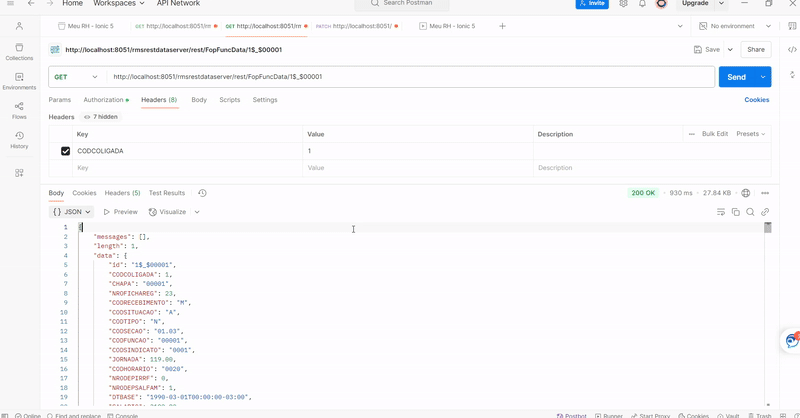Open API Network in top bar
Image resolution: width=800 pixels, height=418 pixels.
point(179,3)
